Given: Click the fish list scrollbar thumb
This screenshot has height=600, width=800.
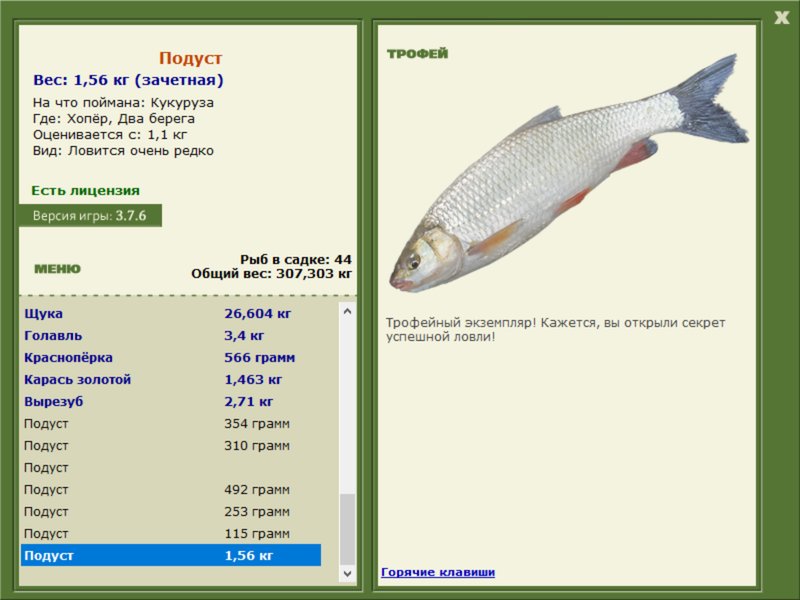Looking at the screenshot, I should (347, 530).
